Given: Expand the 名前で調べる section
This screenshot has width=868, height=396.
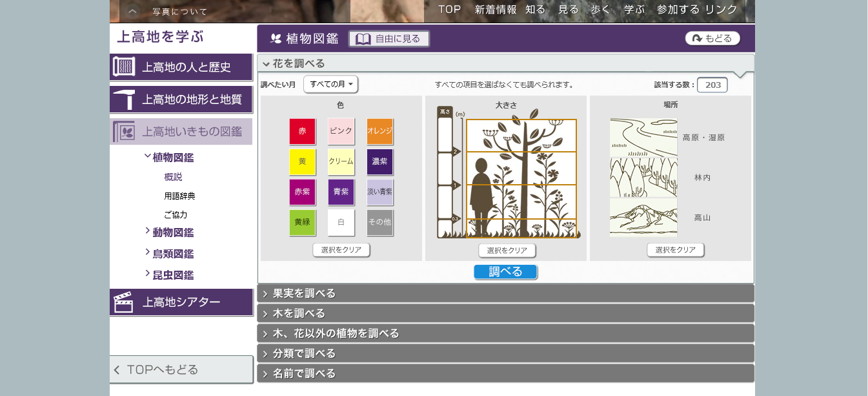Looking at the screenshot, I should 505,373.
